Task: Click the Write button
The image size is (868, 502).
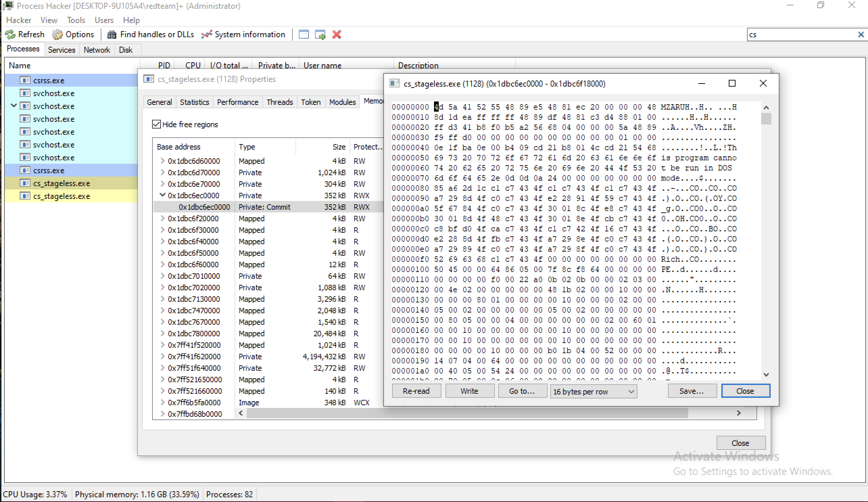Action: point(469,391)
